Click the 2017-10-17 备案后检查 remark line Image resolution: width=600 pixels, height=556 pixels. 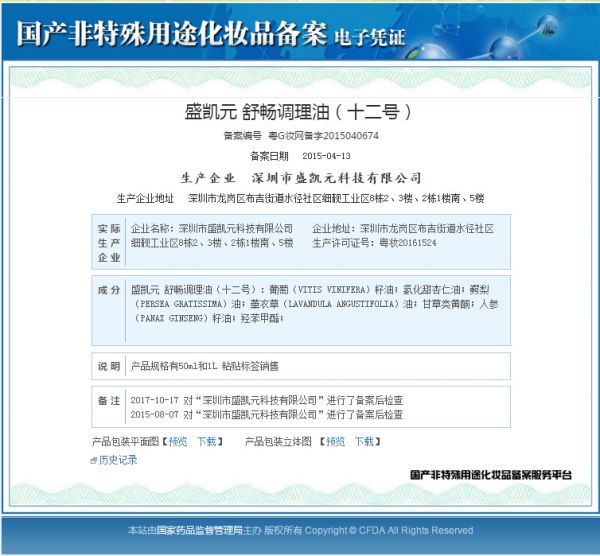(x=267, y=400)
